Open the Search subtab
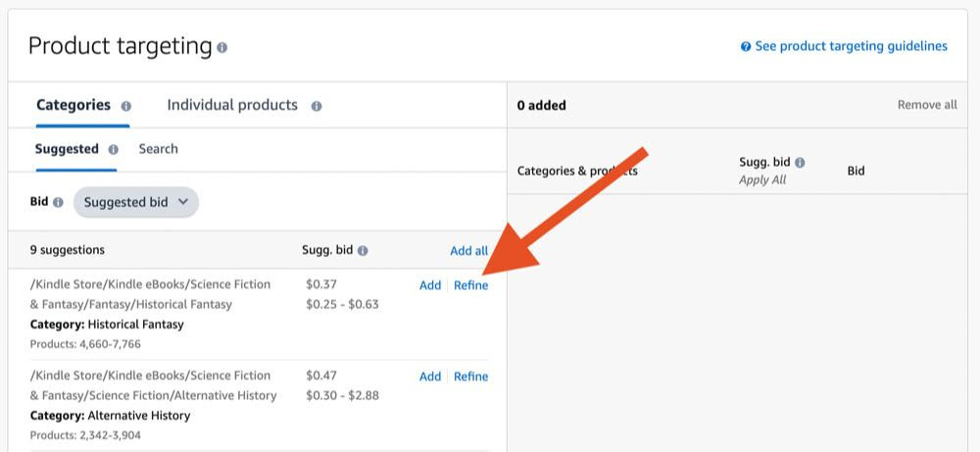Image resolution: width=980 pixels, height=452 pixels. pyautogui.click(x=158, y=149)
